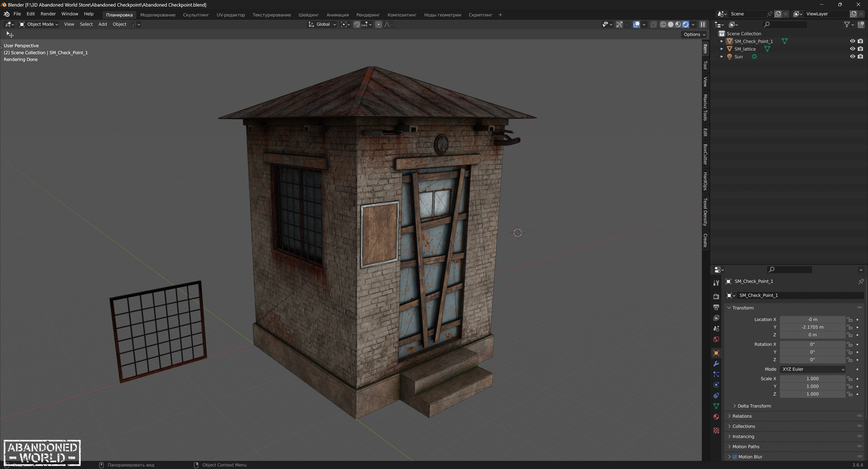Screen dimensions: 868x469
Task: Open Object properties tab (orange square)
Action: [x=716, y=353]
